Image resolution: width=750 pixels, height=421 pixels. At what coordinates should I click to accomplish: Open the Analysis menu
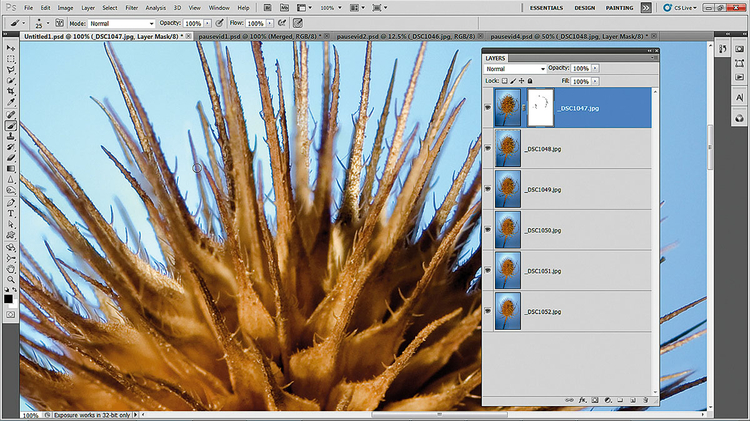155,8
